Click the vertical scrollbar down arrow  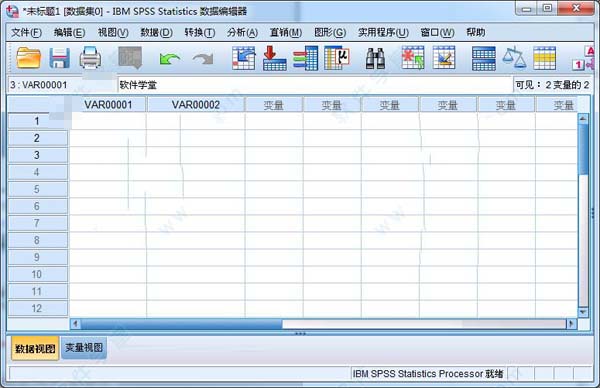point(583,312)
